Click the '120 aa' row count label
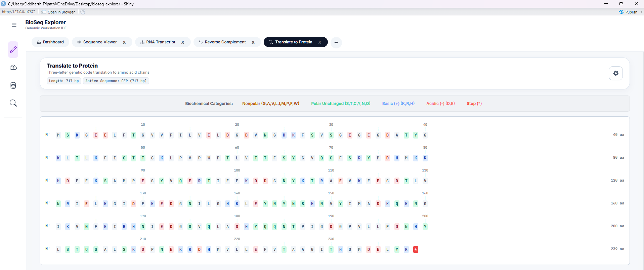 click(617, 181)
